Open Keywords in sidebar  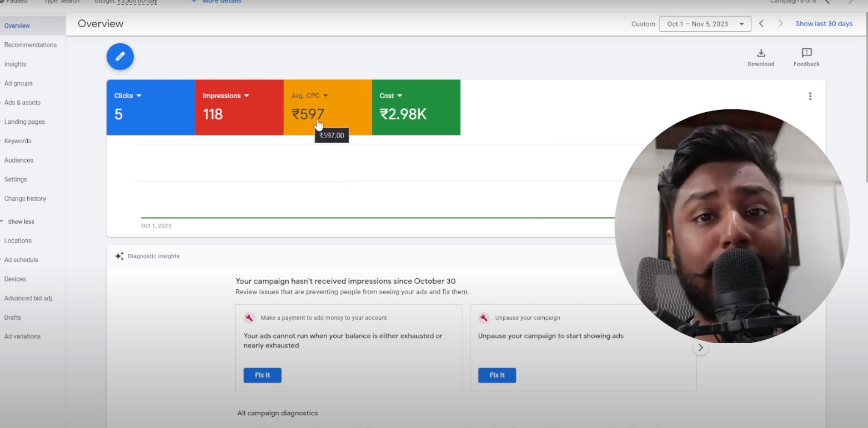18,141
